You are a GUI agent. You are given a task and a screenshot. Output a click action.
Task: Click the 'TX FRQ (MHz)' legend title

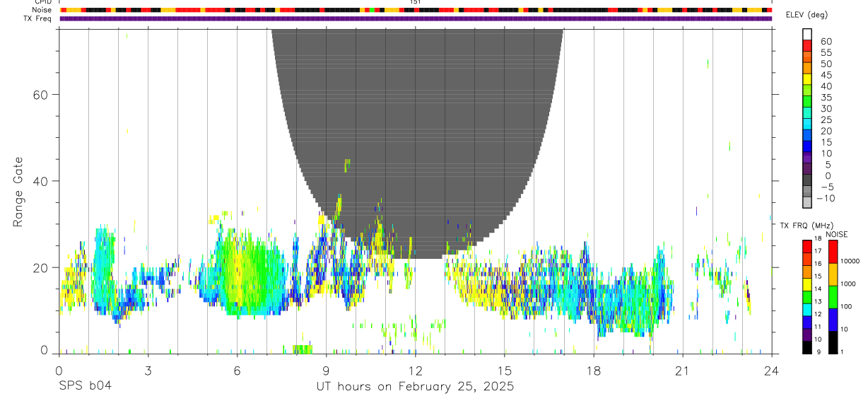[807, 225]
